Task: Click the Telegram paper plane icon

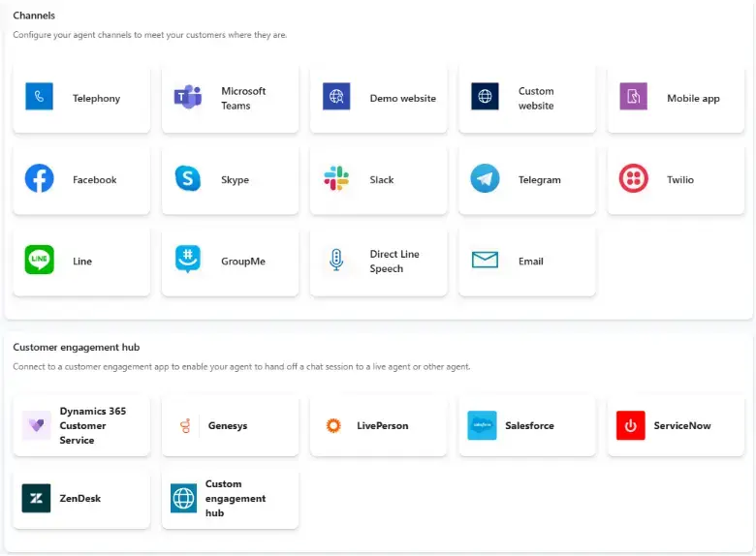Action: pyautogui.click(x=485, y=178)
